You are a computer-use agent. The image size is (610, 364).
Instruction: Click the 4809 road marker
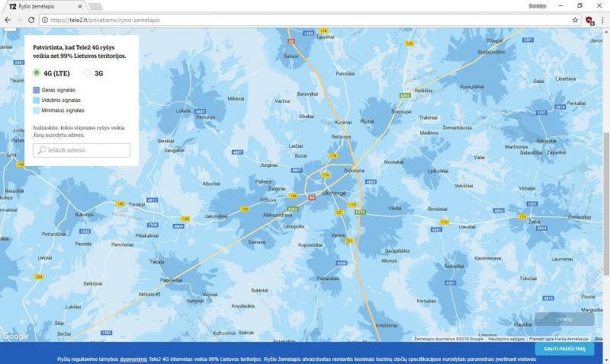coord(178,226)
